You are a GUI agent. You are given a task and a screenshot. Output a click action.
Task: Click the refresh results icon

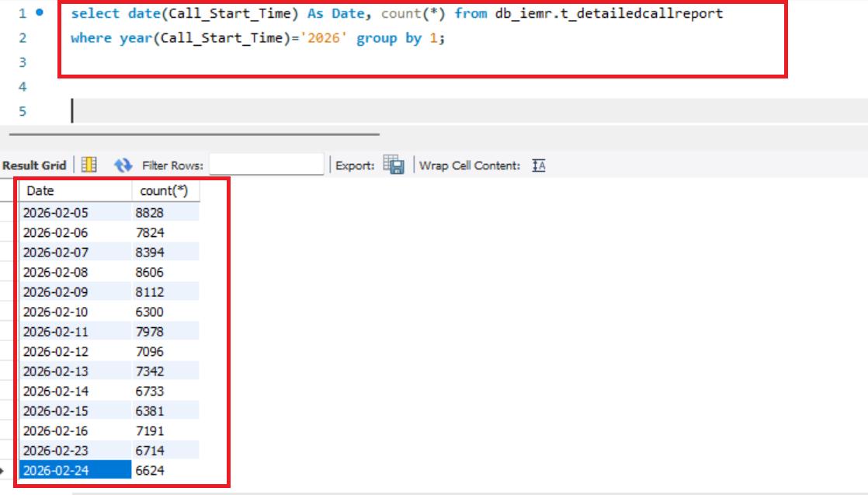(123, 165)
